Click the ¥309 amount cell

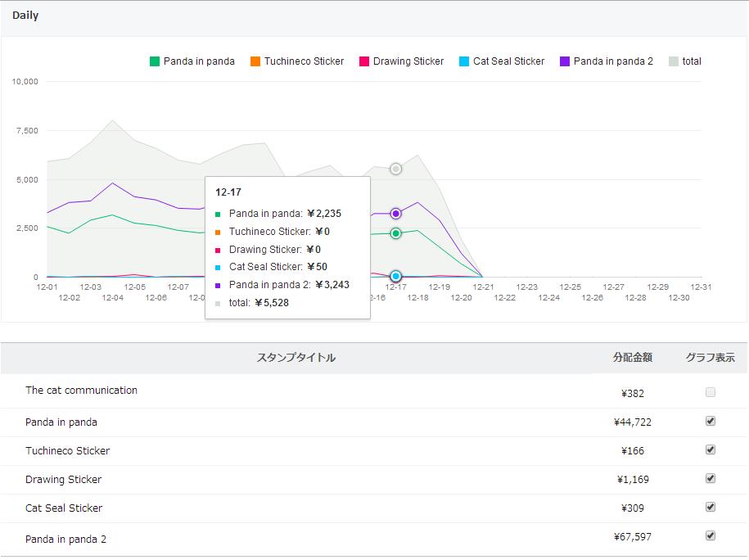click(x=633, y=508)
